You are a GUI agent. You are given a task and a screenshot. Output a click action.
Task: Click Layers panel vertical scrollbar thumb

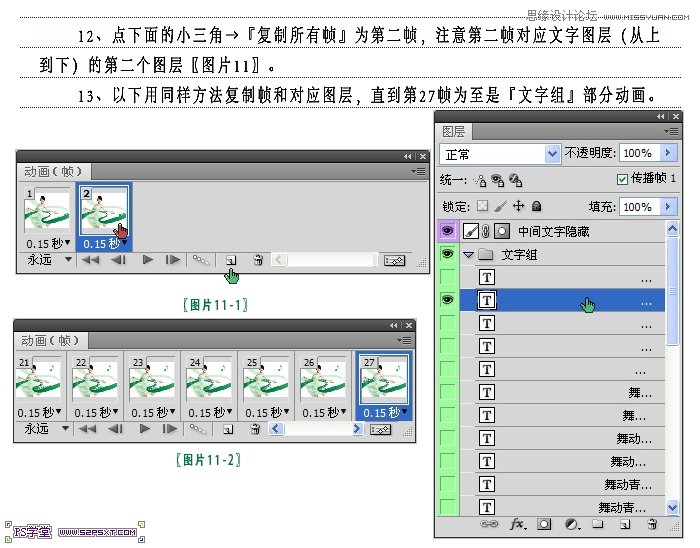tap(672, 291)
